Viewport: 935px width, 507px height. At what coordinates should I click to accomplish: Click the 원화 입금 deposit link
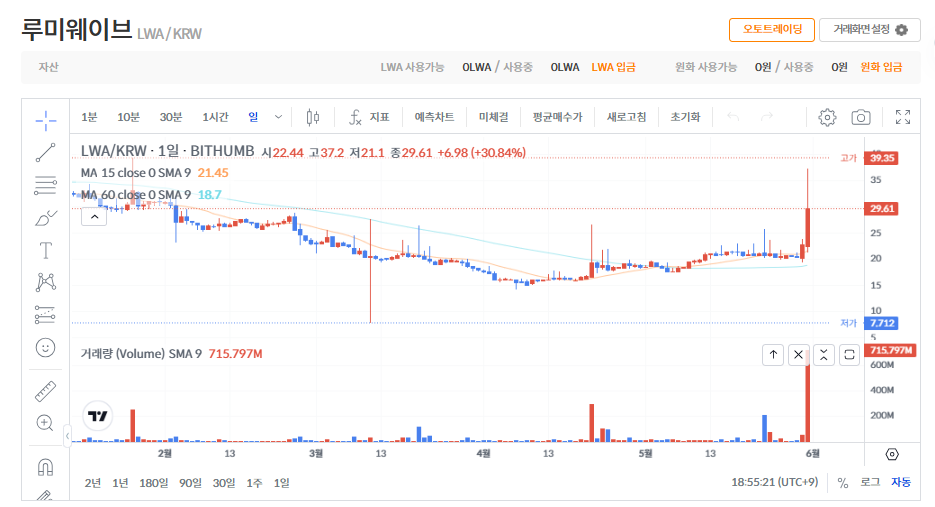(881, 67)
